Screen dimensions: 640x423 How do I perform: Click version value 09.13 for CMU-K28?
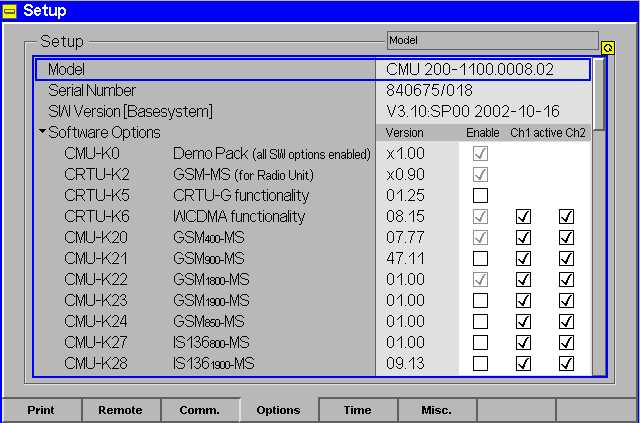pos(405,363)
